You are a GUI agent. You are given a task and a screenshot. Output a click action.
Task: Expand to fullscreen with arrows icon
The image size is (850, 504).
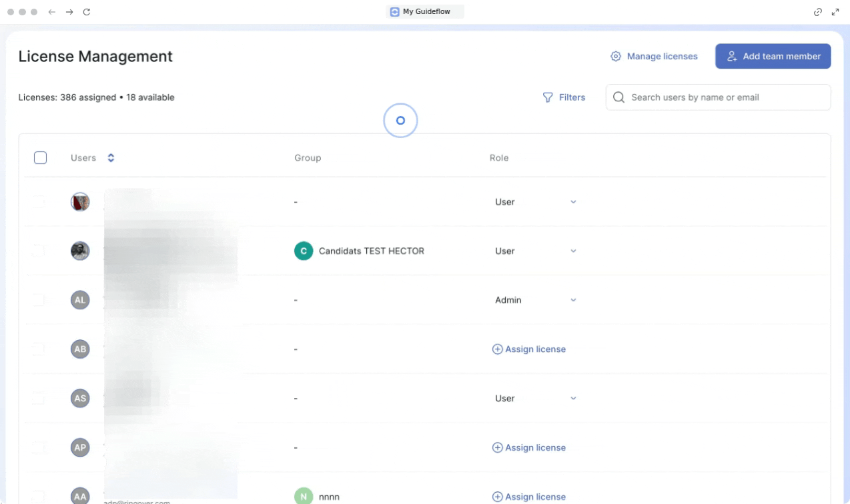coord(835,12)
